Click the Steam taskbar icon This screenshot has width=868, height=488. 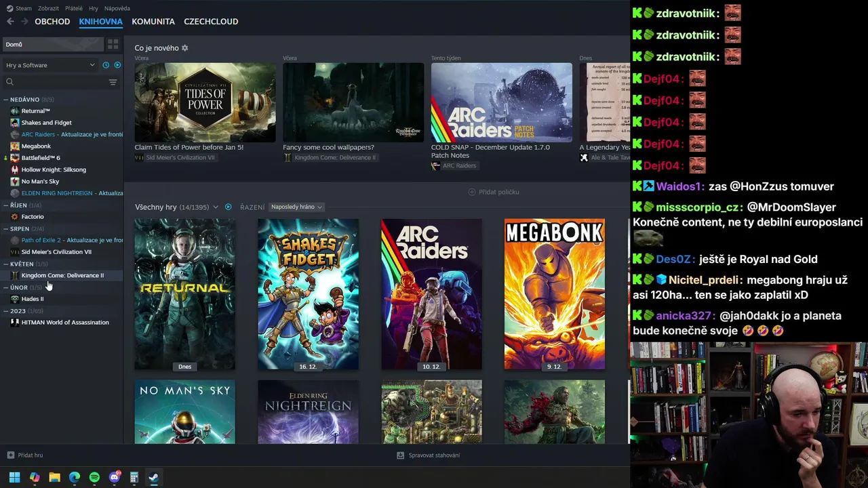pyautogui.click(x=154, y=477)
